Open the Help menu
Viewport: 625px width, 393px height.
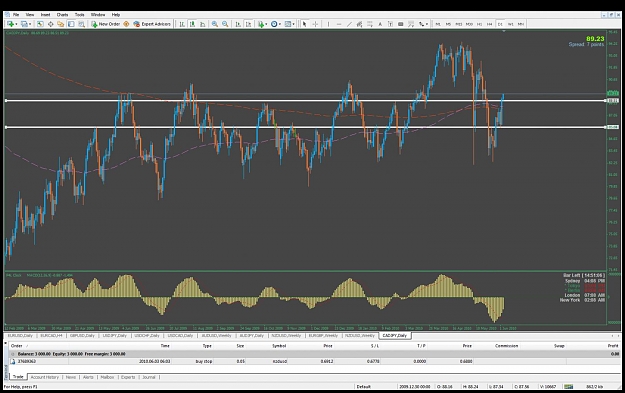116,15
